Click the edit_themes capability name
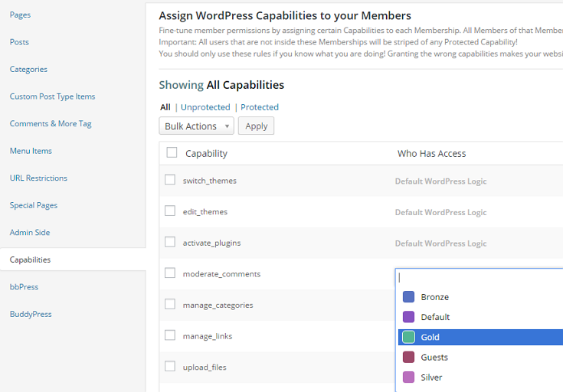The image size is (563, 392). 205,212
